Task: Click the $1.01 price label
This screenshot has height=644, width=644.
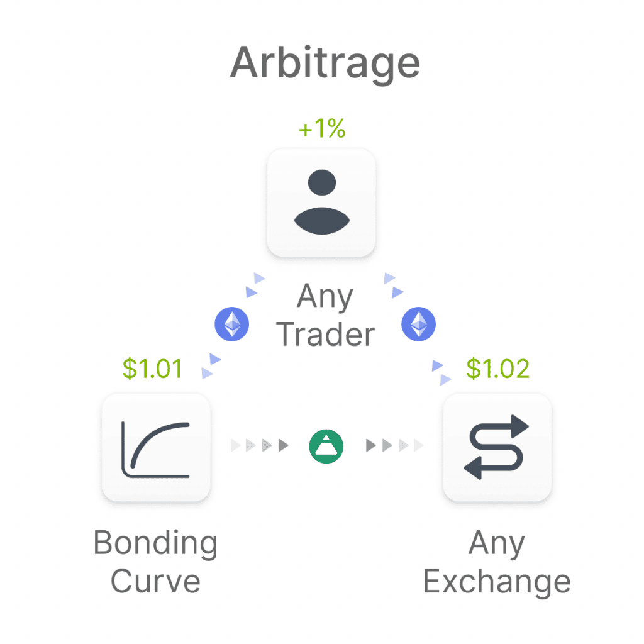Action: [x=152, y=369]
